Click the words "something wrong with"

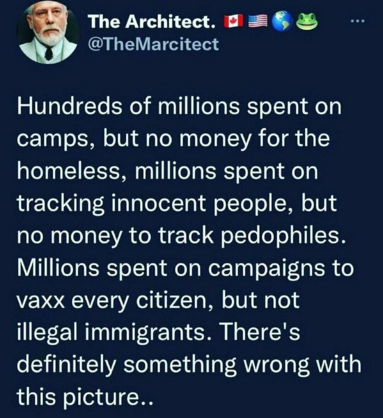click(x=242, y=364)
